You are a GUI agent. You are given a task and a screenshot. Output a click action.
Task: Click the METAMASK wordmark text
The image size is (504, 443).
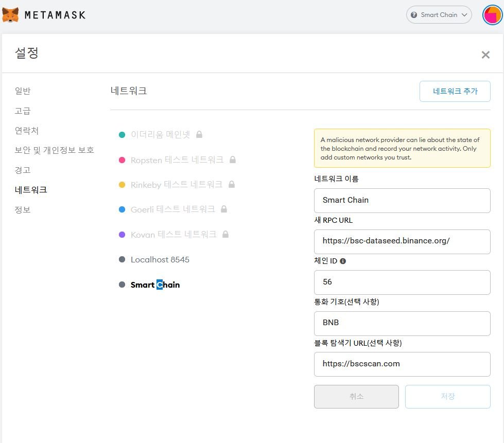point(55,15)
